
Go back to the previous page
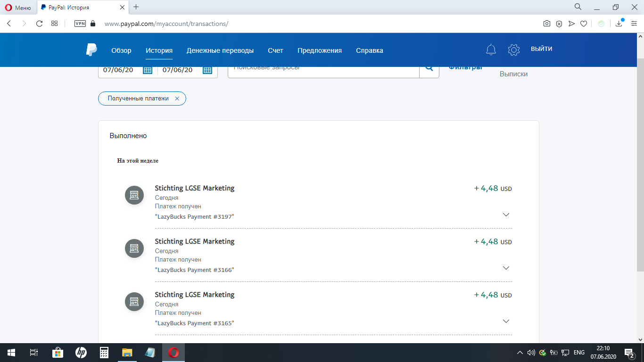[9, 24]
